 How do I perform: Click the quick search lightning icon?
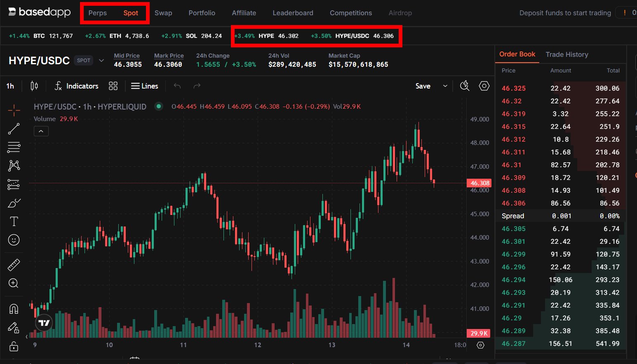[x=465, y=86]
